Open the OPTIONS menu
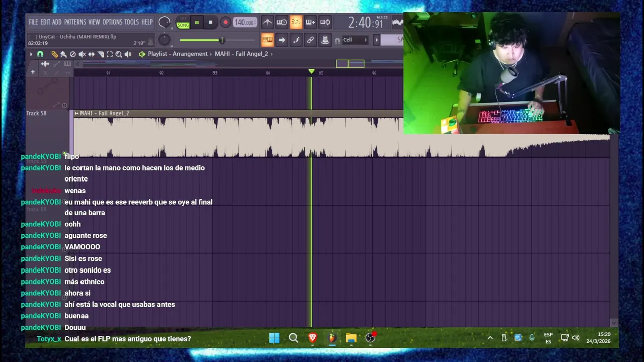Viewport: 644px width, 362px height. (112, 22)
